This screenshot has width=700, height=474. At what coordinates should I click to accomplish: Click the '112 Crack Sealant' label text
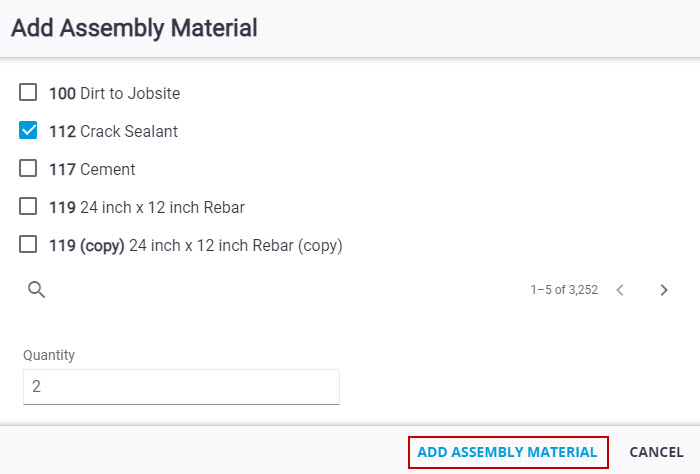pyautogui.click(x=113, y=131)
